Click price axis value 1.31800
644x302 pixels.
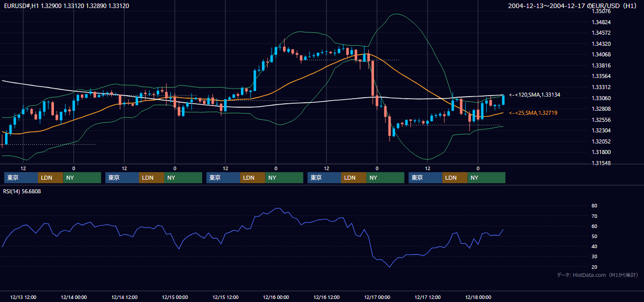point(601,152)
